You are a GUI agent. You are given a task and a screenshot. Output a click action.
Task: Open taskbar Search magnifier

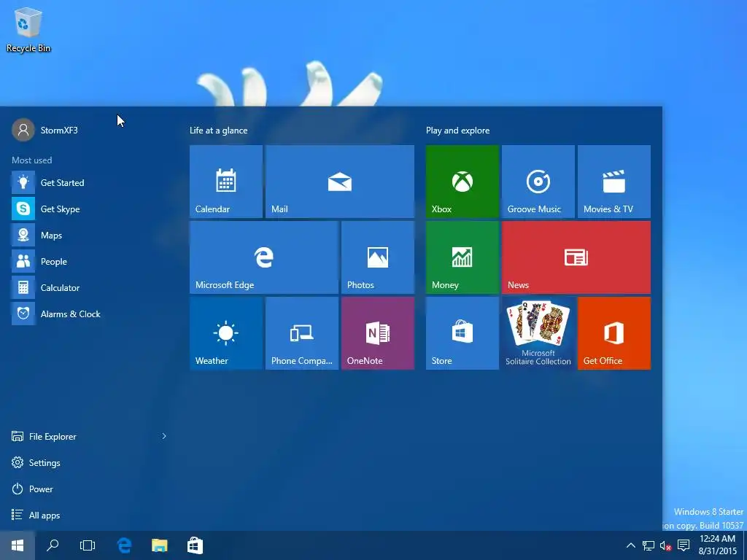(x=53, y=545)
